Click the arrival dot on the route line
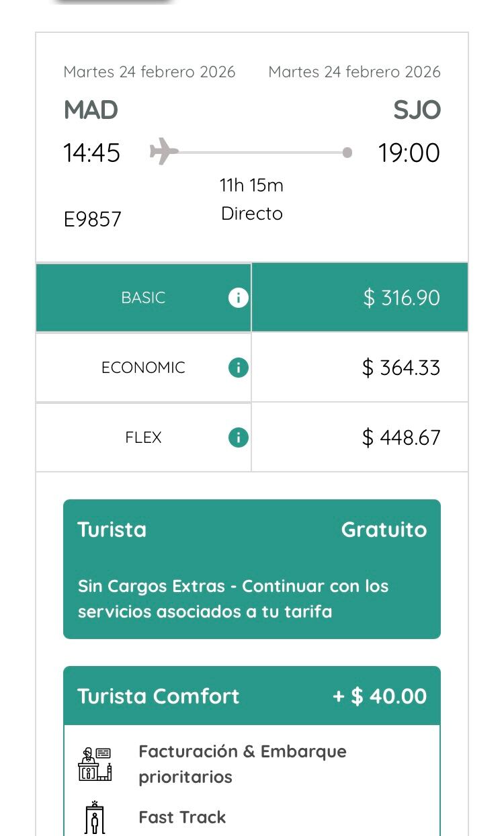Image resolution: width=504 pixels, height=836 pixels. [x=347, y=153]
